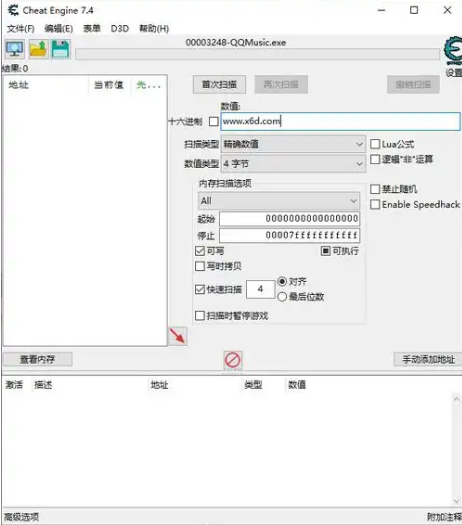
Task: Click the Cheat Engine title bar icon
Action: point(13,10)
